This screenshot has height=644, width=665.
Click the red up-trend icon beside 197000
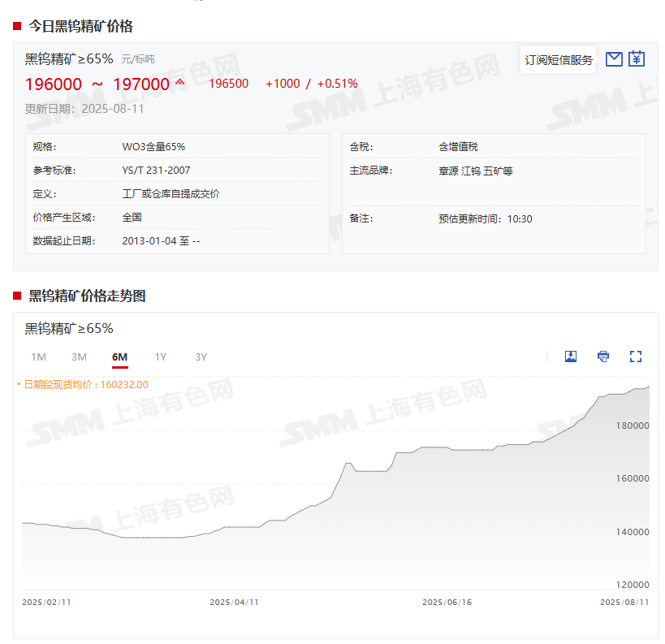pyautogui.click(x=180, y=83)
